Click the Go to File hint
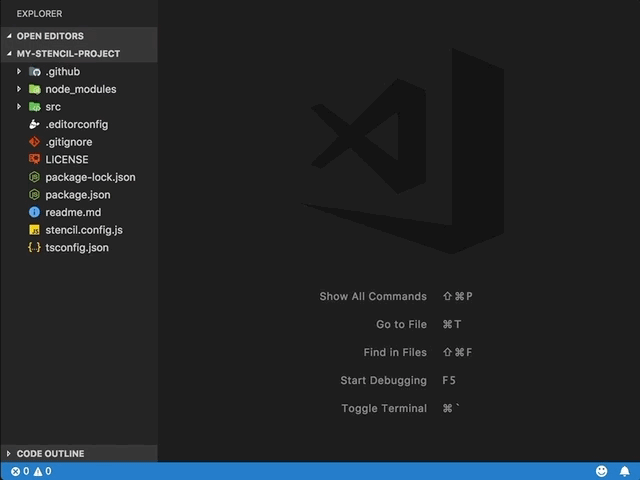 [x=402, y=324]
